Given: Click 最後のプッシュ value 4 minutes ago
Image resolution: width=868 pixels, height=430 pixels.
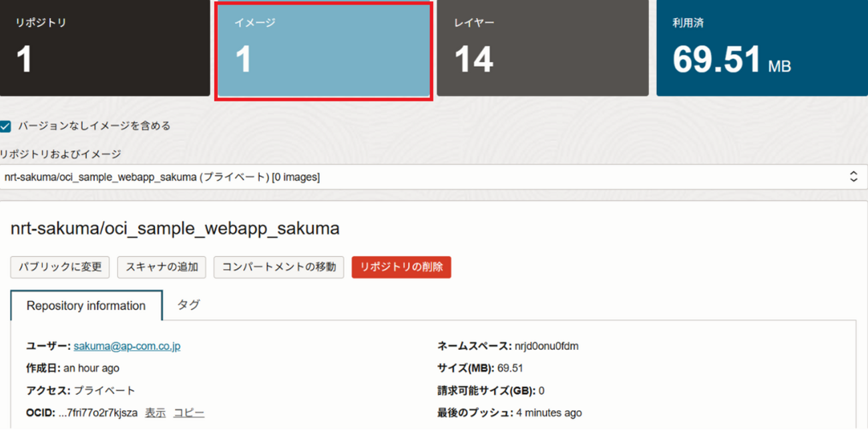Looking at the screenshot, I should 549,413.
